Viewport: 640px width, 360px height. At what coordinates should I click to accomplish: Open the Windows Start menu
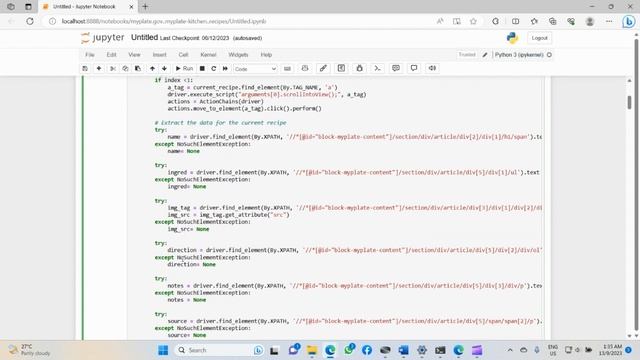(x=163, y=350)
